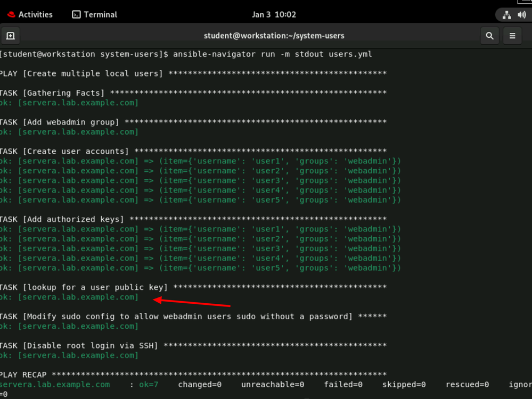Image resolution: width=532 pixels, height=399 pixels.
Task: Click the TASK [Add authorized keys] line
Action: pos(65,219)
